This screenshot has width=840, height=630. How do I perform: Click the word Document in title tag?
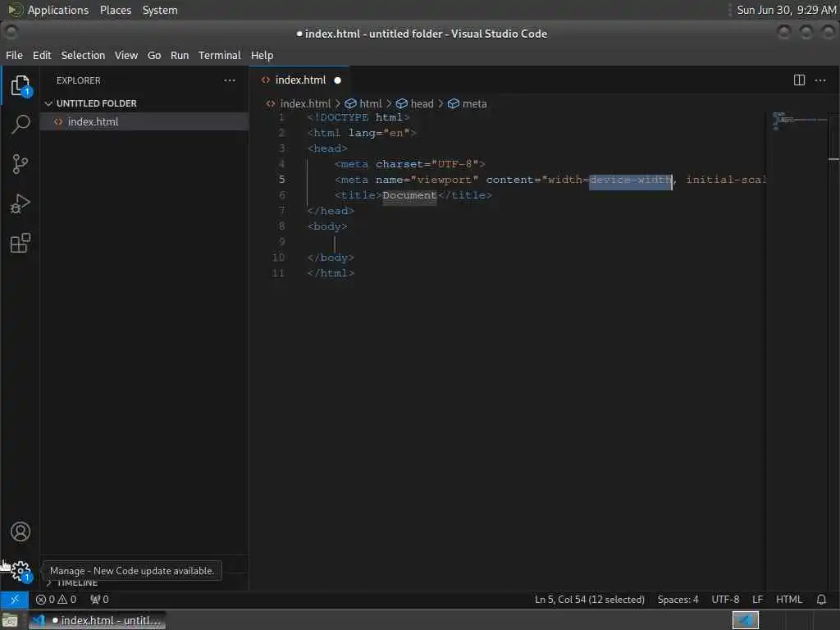tap(409, 195)
